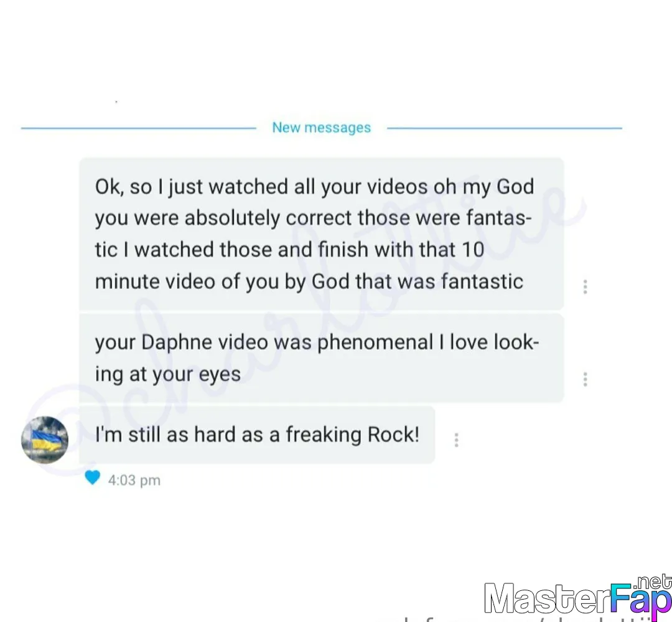The height and width of the screenshot is (622, 672).
Task: Click the MasterFap logo watermark
Action: click(577, 598)
